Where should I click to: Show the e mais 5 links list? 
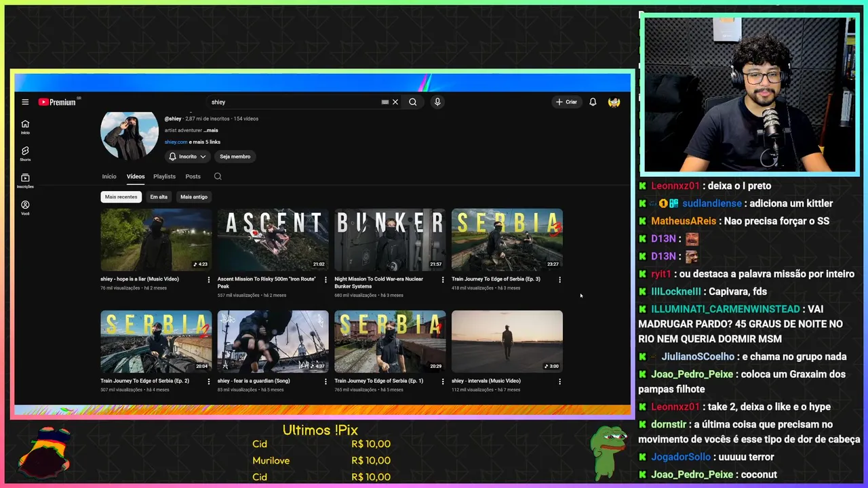[x=205, y=142]
